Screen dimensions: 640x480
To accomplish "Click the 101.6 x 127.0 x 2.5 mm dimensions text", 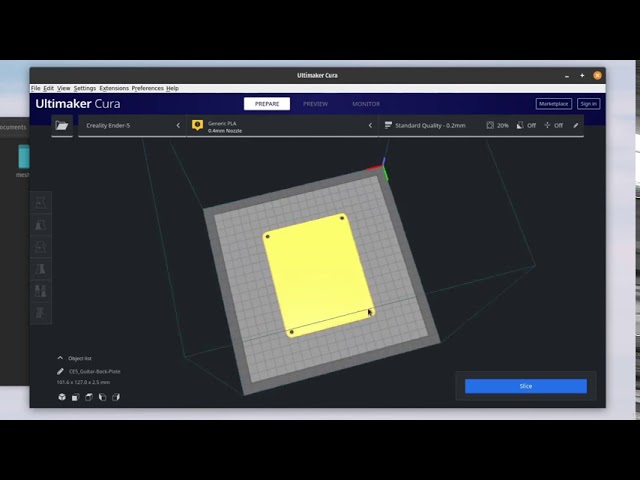I will 83,382.
